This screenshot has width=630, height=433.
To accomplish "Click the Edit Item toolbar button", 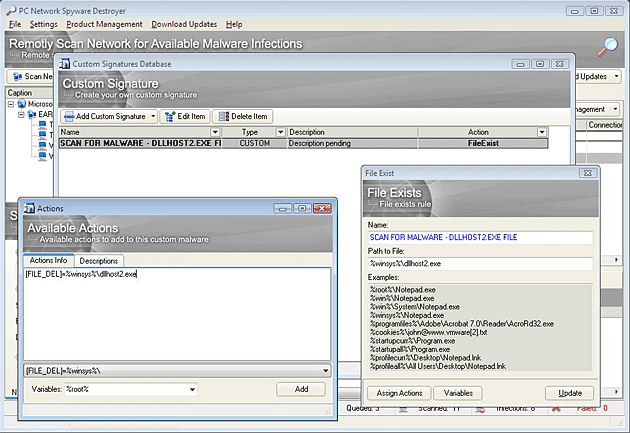I will point(184,117).
